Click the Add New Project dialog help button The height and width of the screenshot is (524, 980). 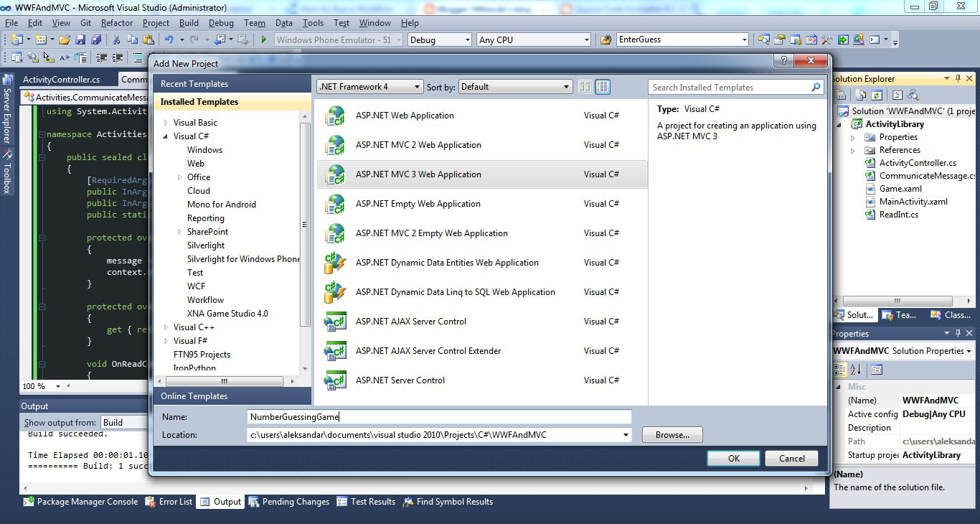[784, 61]
